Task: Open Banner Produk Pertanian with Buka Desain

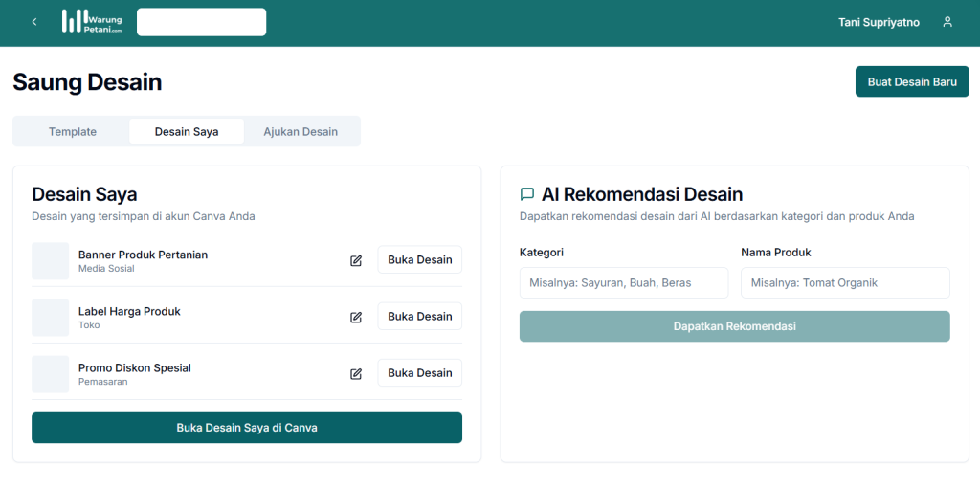Action: pos(419,259)
